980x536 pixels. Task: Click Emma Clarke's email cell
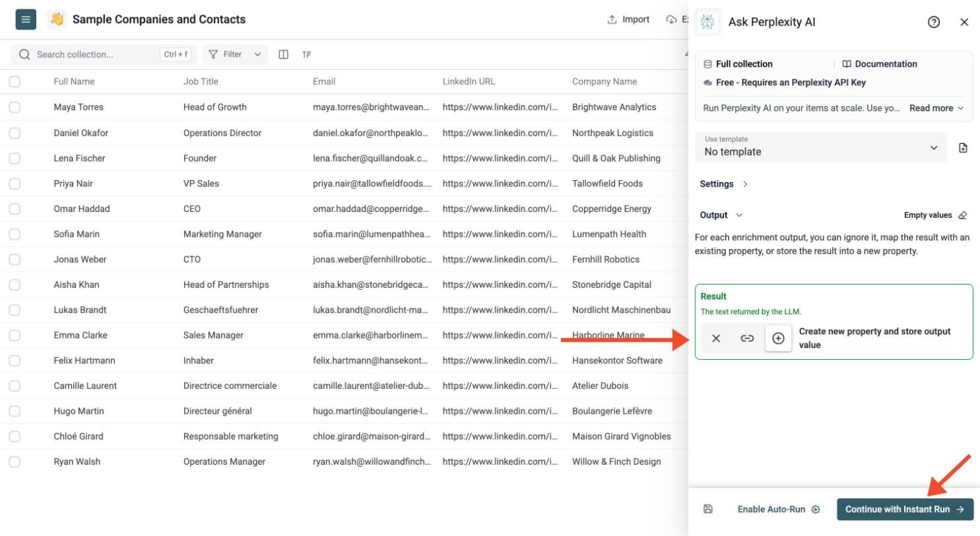tap(372, 335)
